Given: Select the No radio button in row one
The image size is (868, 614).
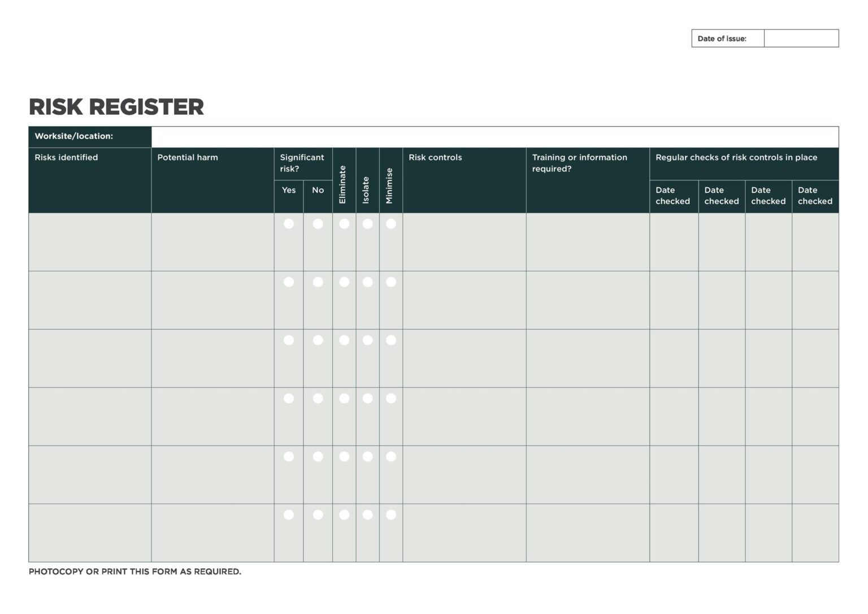Looking at the screenshot, I should click(x=318, y=223).
